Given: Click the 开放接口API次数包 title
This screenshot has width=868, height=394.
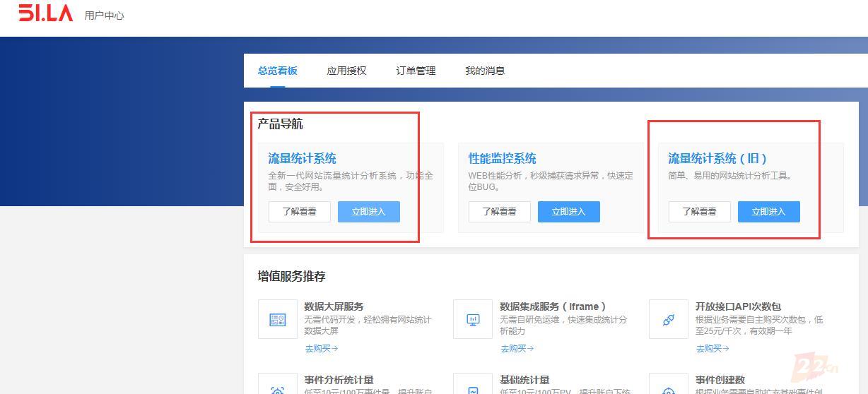Looking at the screenshot, I should 738,306.
